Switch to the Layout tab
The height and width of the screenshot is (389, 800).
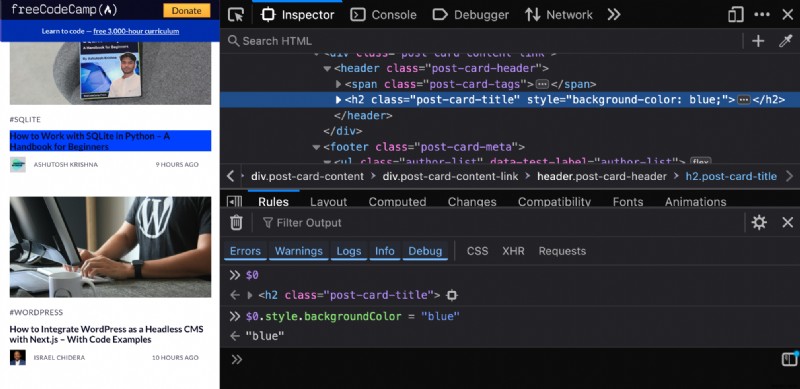pyautogui.click(x=329, y=202)
